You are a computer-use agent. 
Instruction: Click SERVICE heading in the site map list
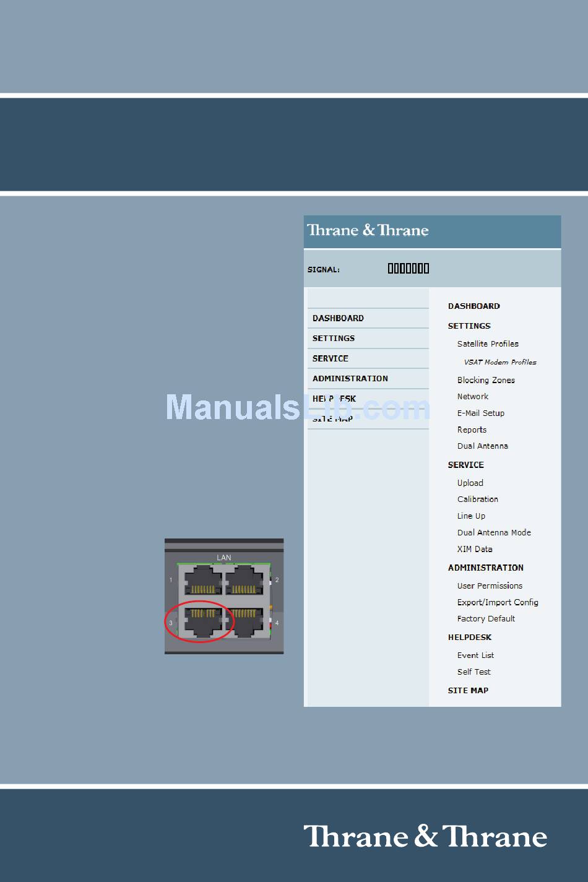coord(466,465)
